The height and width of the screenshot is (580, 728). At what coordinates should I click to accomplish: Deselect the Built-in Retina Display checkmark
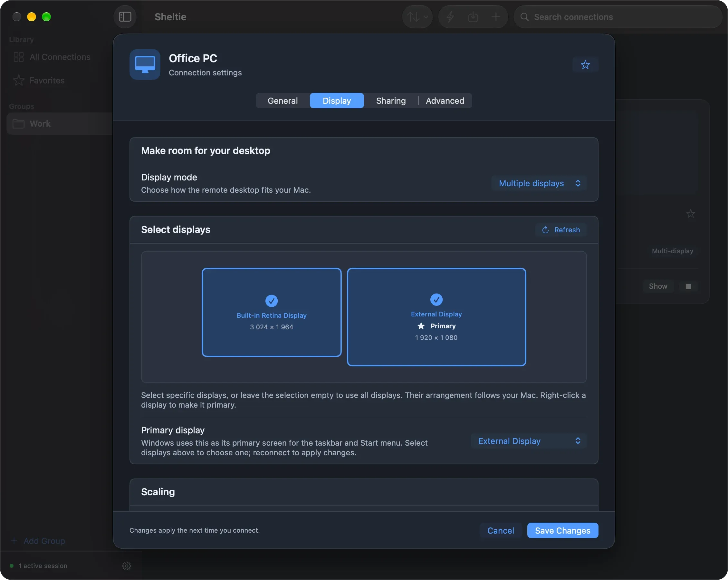[272, 301]
